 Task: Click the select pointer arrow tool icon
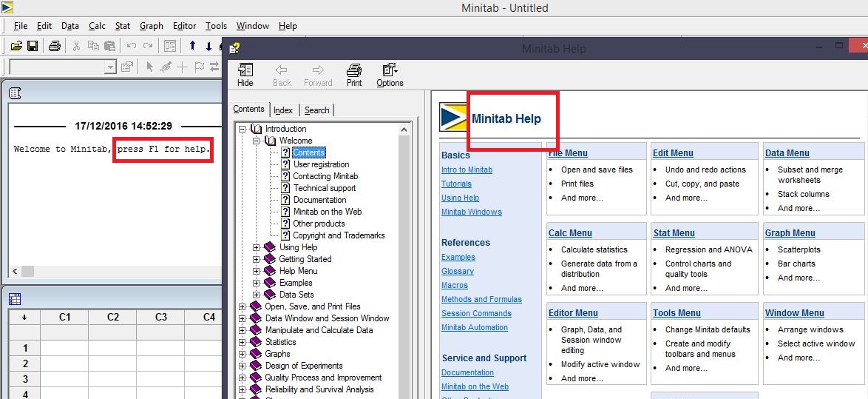(x=149, y=67)
